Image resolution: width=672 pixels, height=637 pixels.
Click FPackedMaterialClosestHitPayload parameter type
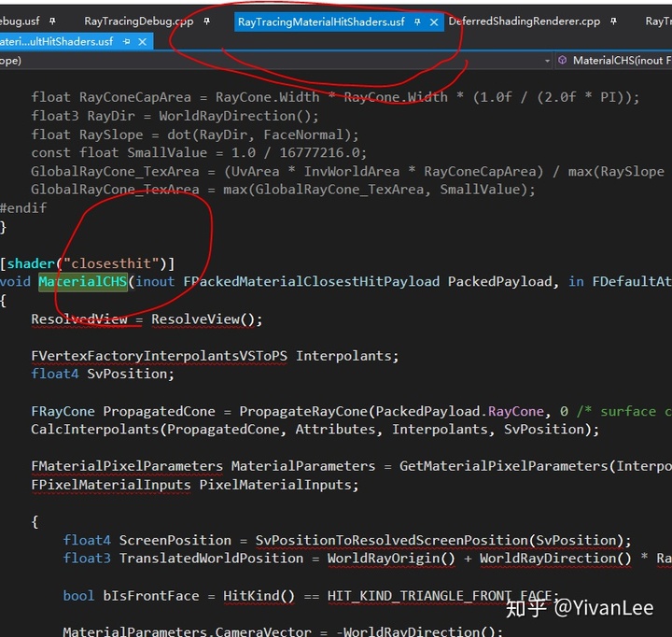[x=311, y=282]
